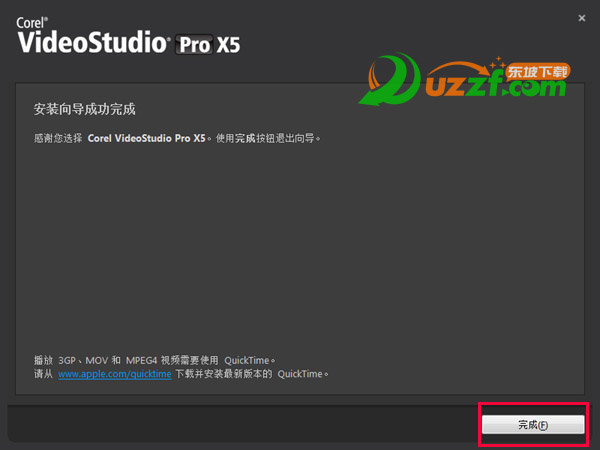Click the bold text Corel VideoStudio Pro X5

147,138
